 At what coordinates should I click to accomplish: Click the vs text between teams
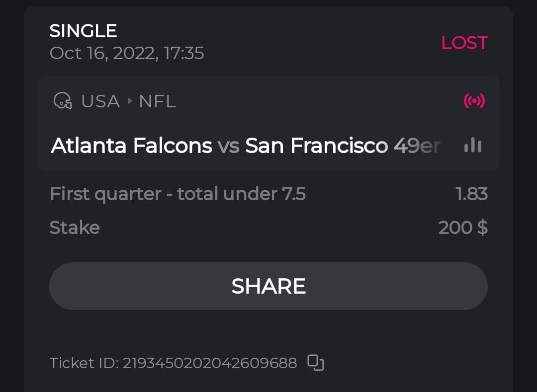228,146
